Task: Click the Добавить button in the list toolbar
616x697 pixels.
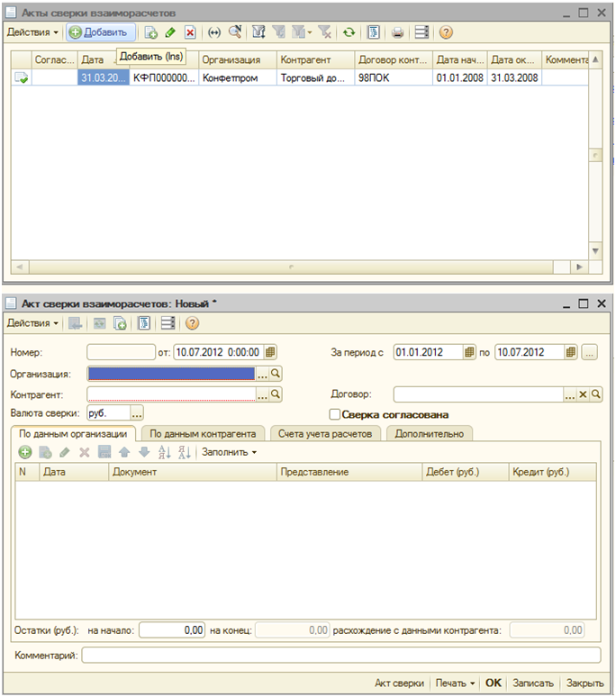Action: (101, 32)
